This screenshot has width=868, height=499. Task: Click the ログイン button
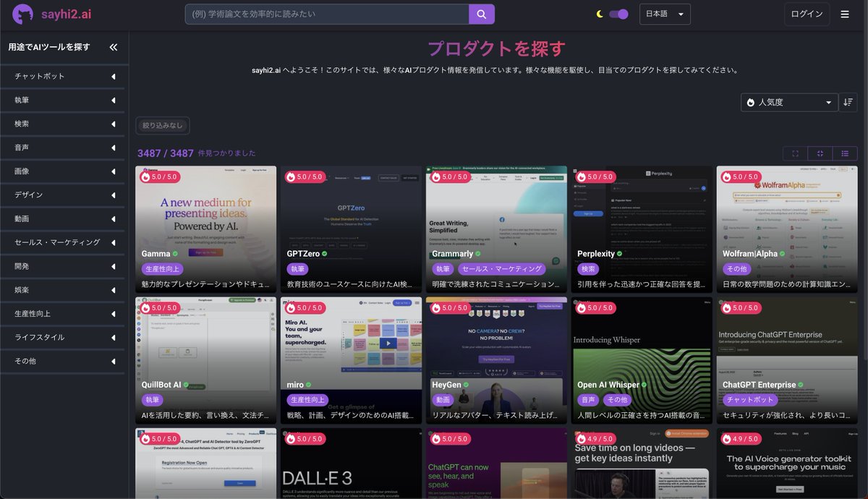(807, 14)
